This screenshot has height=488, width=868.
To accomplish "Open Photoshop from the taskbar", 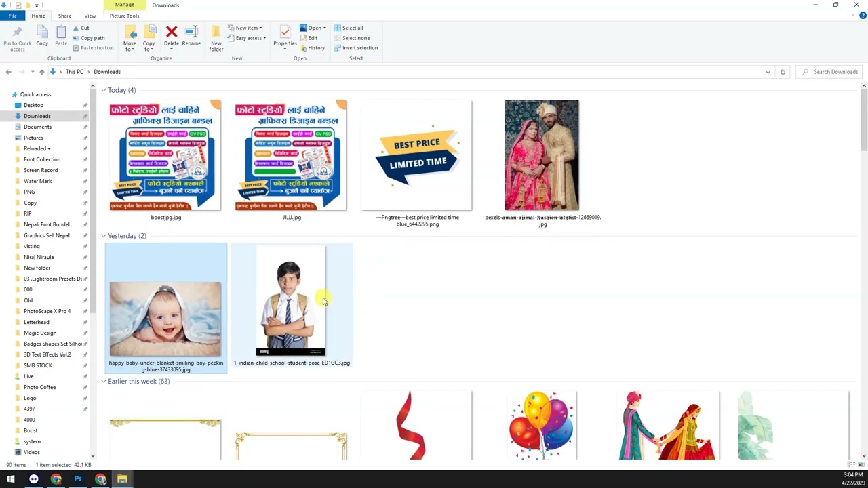I will pyautogui.click(x=78, y=479).
